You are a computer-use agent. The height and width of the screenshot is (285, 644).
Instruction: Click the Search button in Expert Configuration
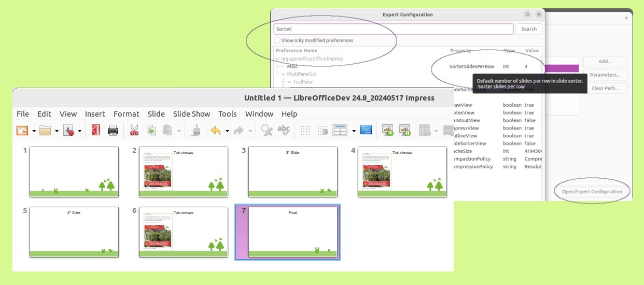[x=529, y=29]
